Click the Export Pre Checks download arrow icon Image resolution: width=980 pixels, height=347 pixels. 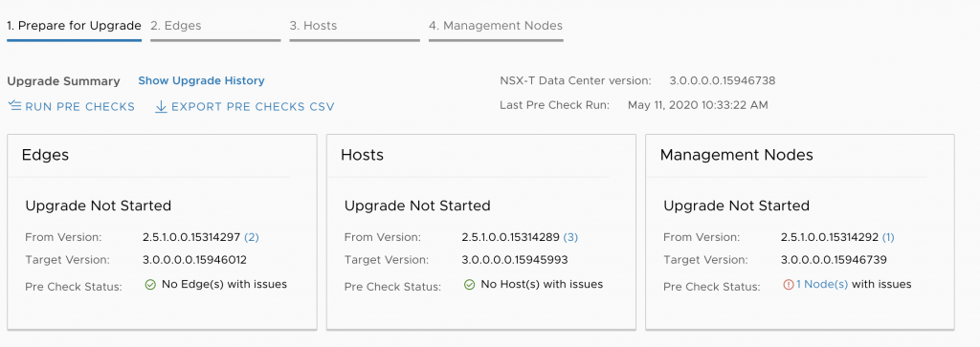pyautogui.click(x=161, y=107)
